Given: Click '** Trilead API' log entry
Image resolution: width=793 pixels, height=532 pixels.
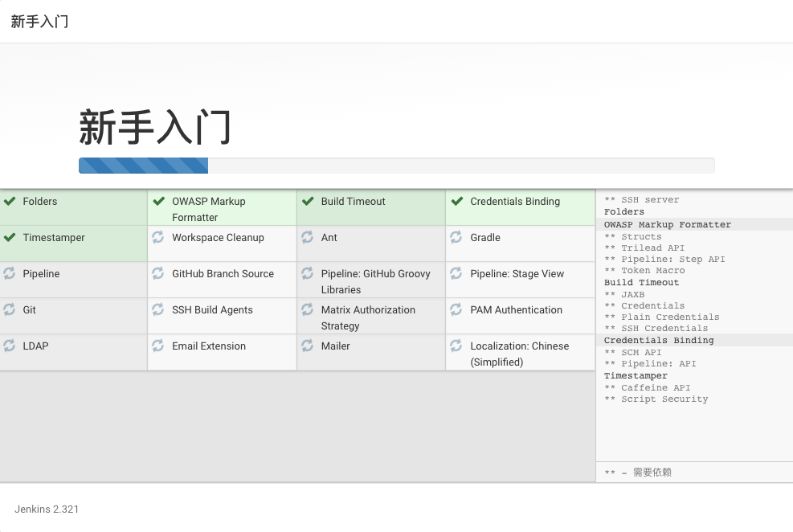Looking at the screenshot, I should coord(644,248).
